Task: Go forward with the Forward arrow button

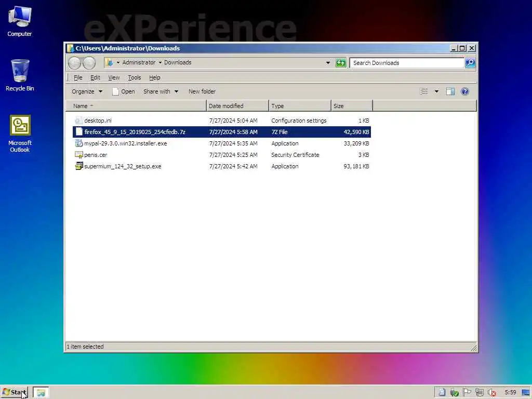Action: [89, 63]
